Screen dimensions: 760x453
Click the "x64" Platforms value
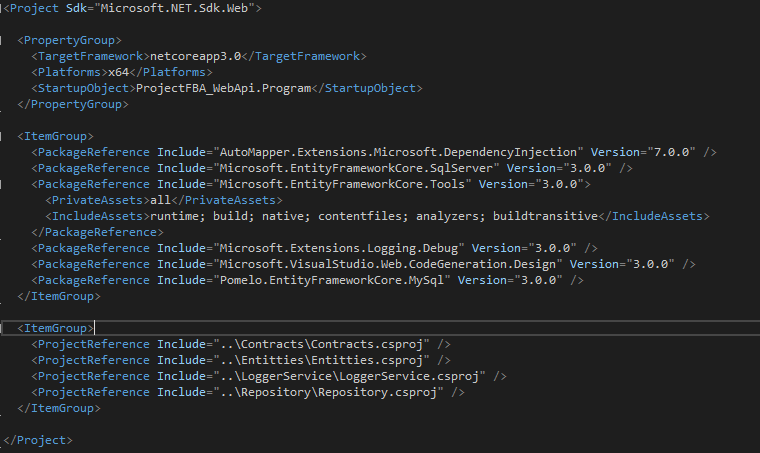(118, 72)
